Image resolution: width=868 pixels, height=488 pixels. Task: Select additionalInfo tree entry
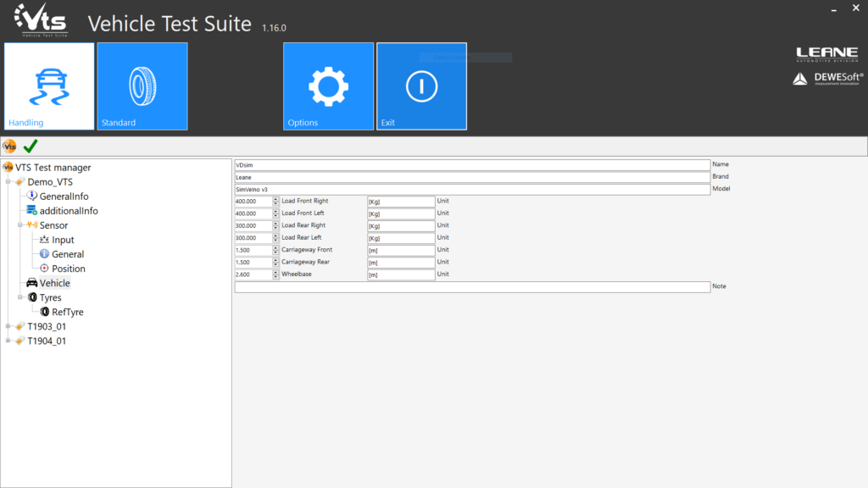tap(68, 211)
